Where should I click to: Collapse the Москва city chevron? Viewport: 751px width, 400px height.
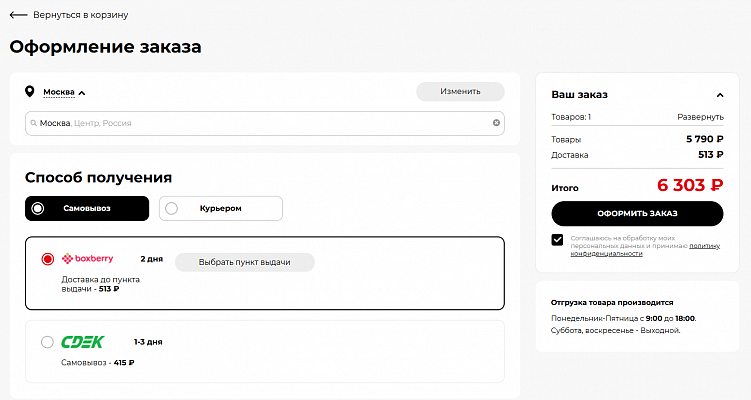pyautogui.click(x=82, y=93)
